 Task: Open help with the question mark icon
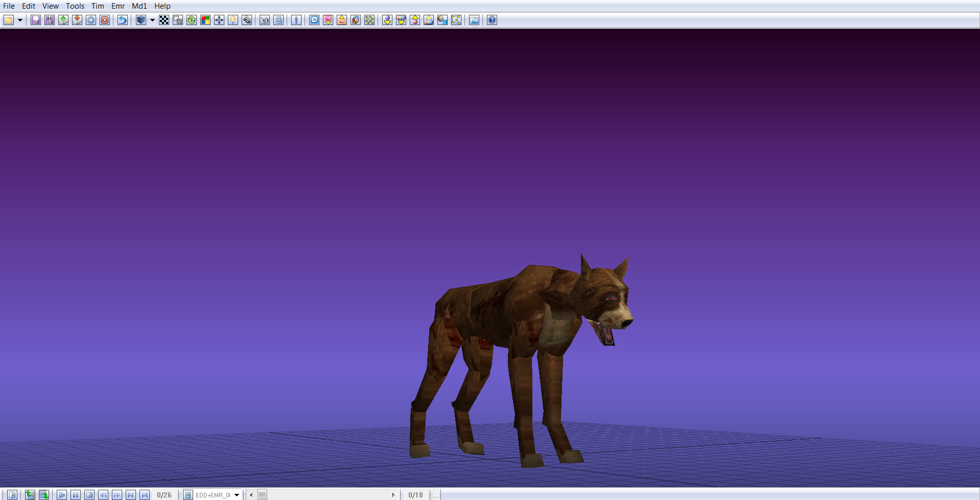492,20
